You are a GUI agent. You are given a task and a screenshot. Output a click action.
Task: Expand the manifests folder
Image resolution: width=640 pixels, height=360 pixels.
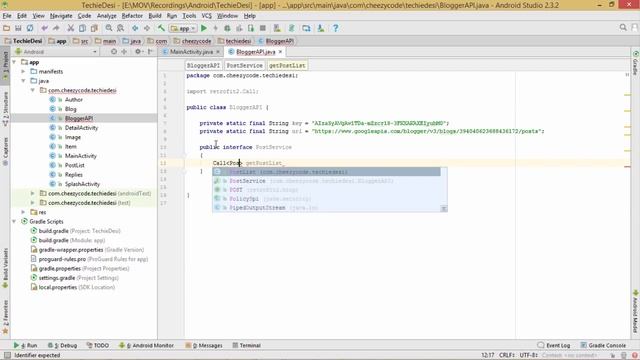(x=23, y=71)
